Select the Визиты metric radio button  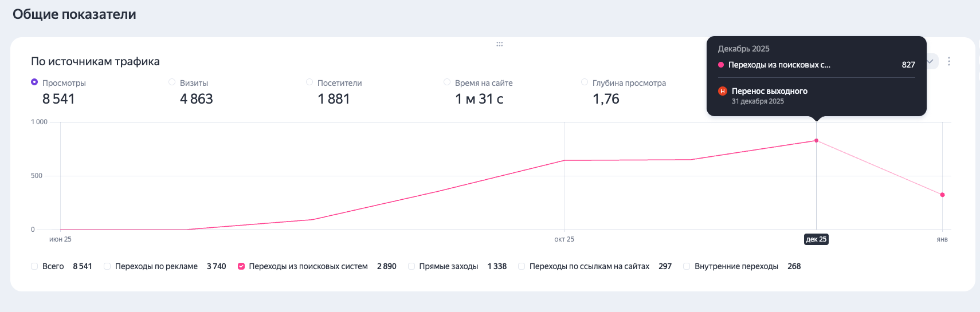click(172, 82)
